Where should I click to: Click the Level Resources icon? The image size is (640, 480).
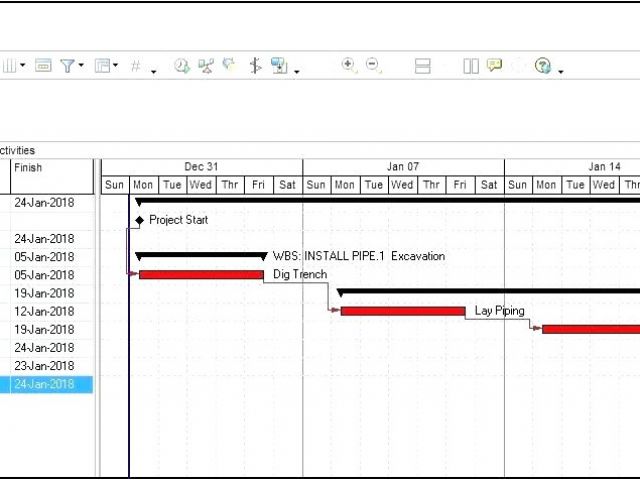click(206, 66)
